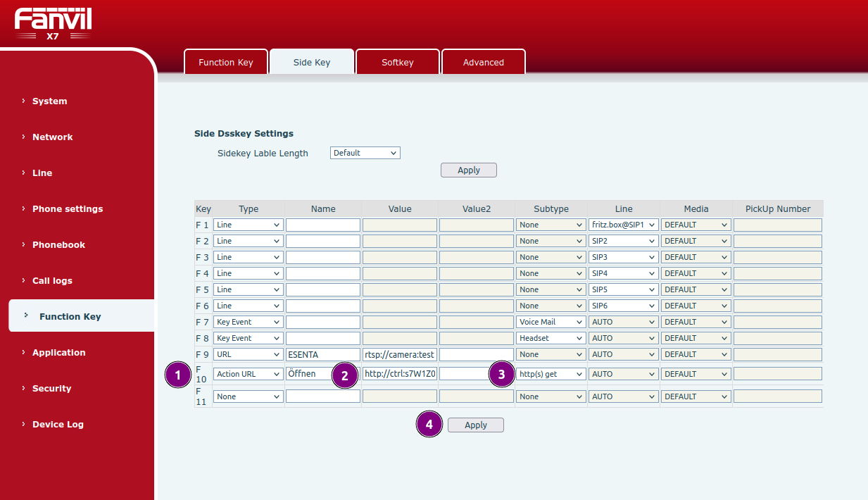Open the F 9 Media DEFAULT dropdown

click(696, 354)
